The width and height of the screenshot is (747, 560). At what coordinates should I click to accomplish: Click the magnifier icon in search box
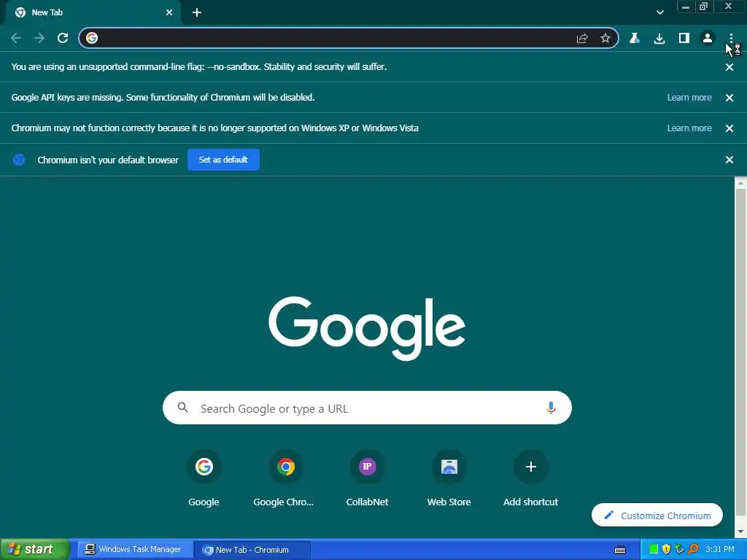coord(182,408)
